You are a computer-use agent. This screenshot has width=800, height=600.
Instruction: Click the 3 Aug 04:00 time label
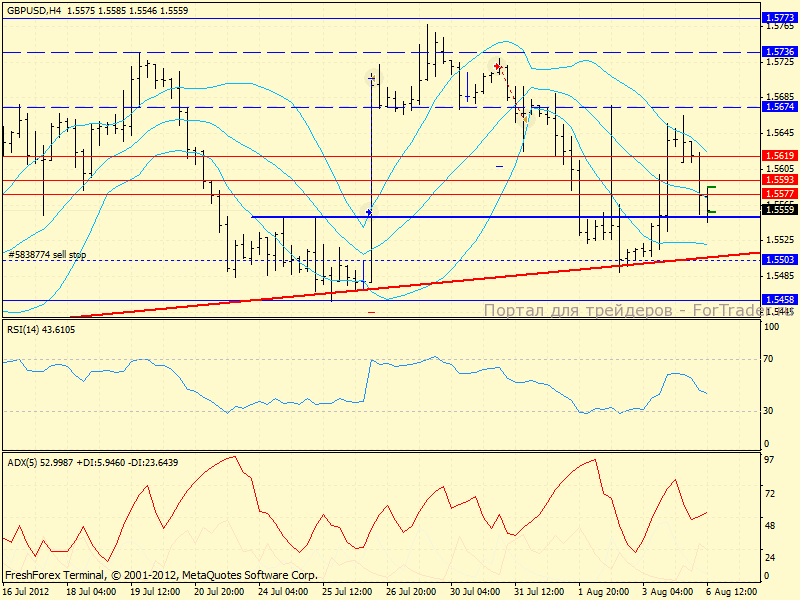coord(667,592)
